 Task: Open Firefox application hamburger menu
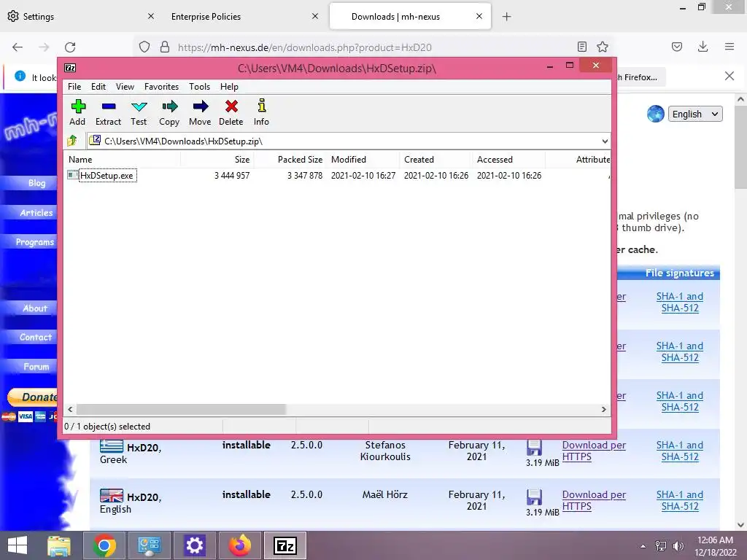(729, 47)
